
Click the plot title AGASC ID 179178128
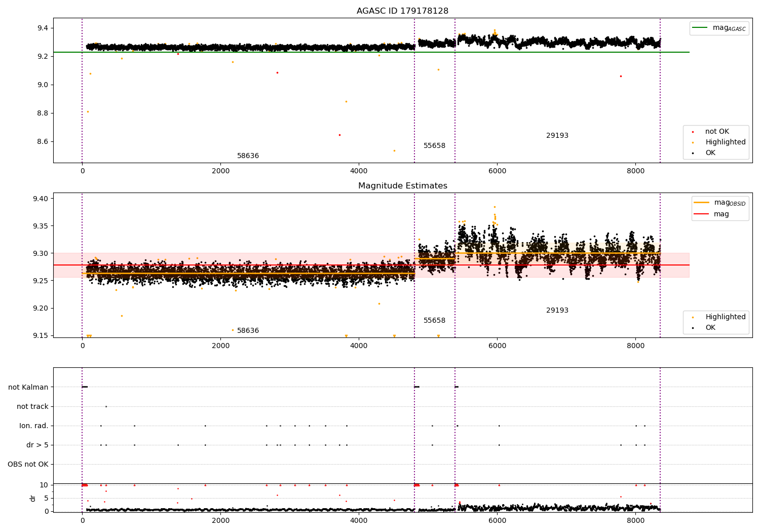tap(402, 11)
